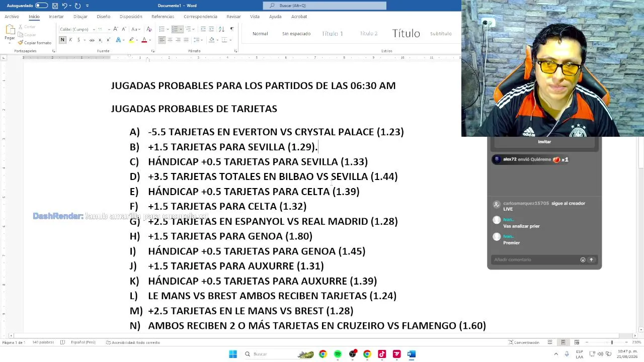The height and width of the screenshot is (362, 644).
Task: Apply the red font color
Action: (x=144, y=40)
